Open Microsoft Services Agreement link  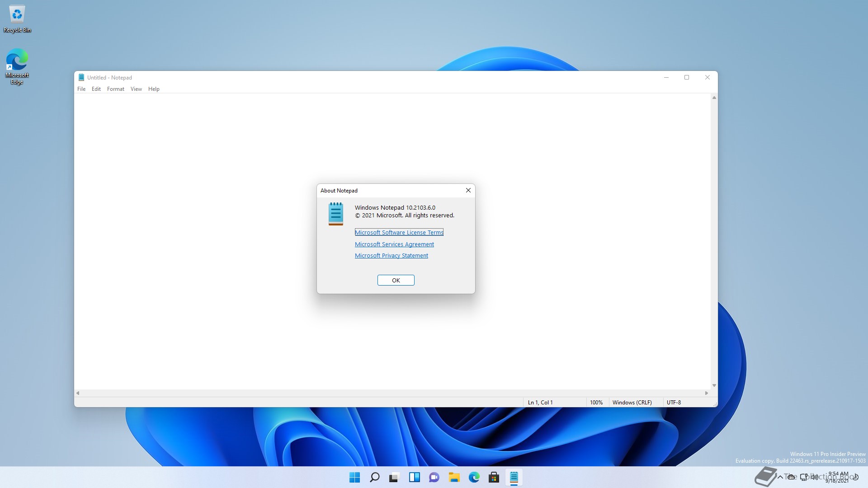click(x=394, y=244)
